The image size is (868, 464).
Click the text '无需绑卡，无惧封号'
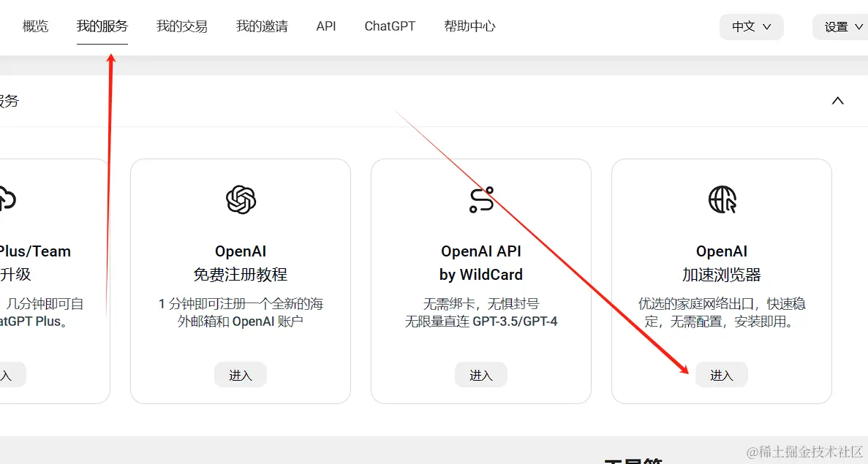coord(481,304)
